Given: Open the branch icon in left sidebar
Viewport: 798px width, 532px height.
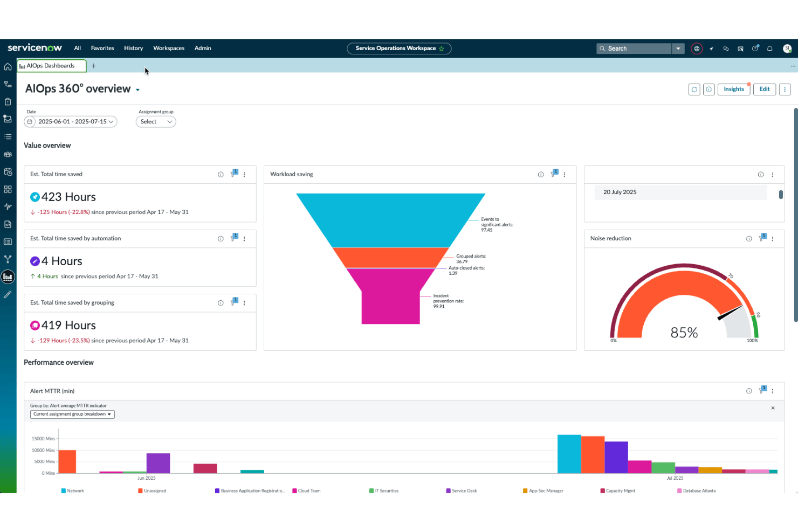Looking at the screenshot, I should click(8, 259).
